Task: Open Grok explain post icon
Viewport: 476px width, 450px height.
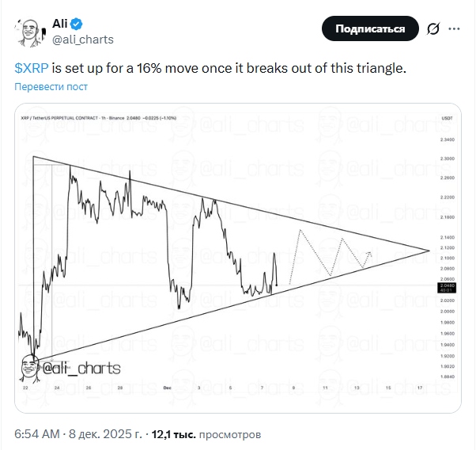Action: [433, 29]
